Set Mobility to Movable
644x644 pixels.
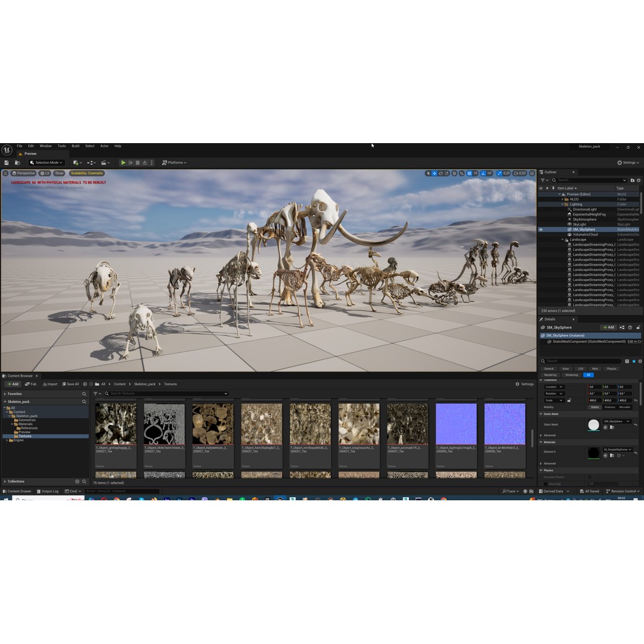click(624, 407)
